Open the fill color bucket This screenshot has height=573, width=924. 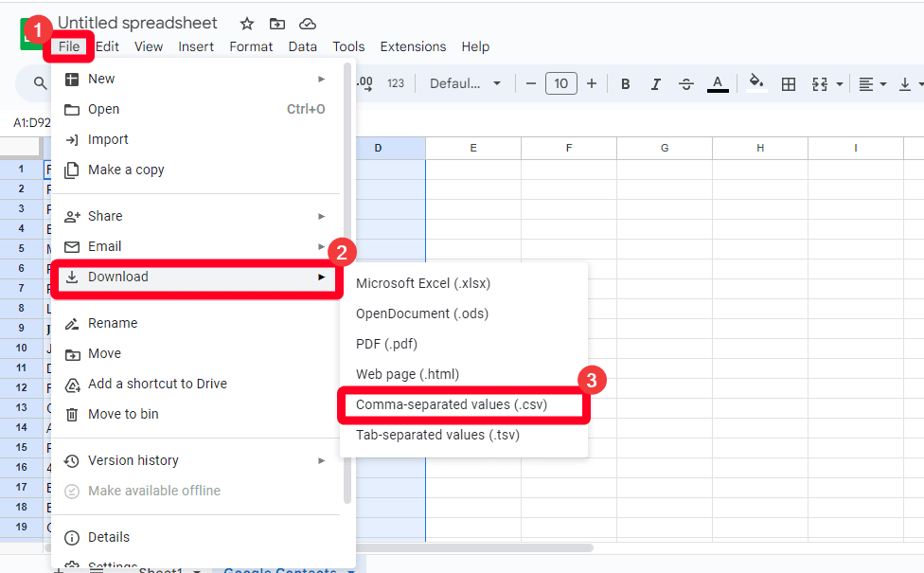tap(755, 83)
